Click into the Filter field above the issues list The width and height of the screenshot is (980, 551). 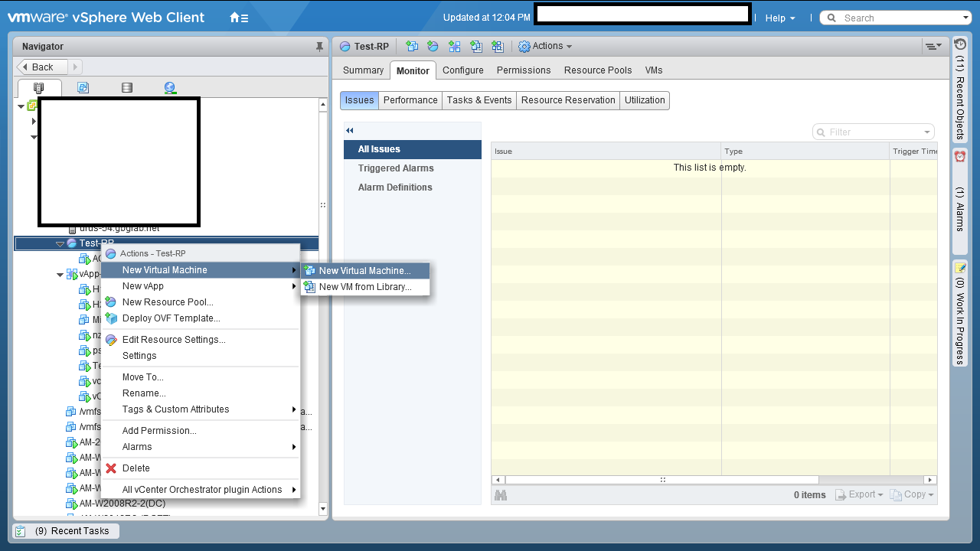point(873,132)
